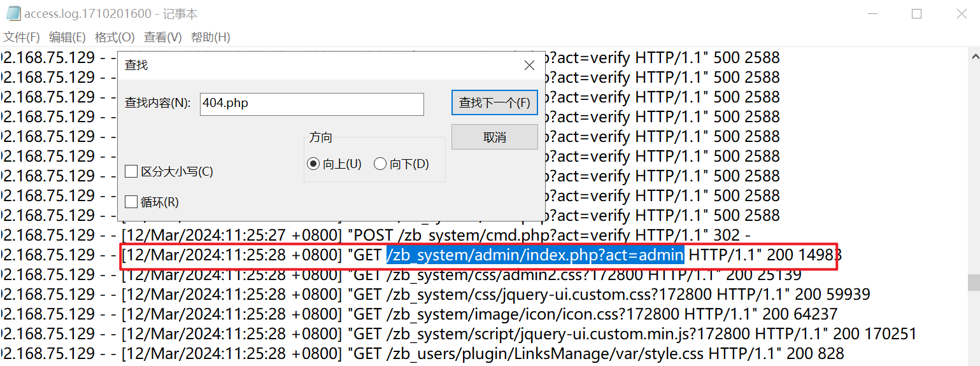Close the 查找 find dialog
This screenshot has width=980, height=366.
coord(529,65)
